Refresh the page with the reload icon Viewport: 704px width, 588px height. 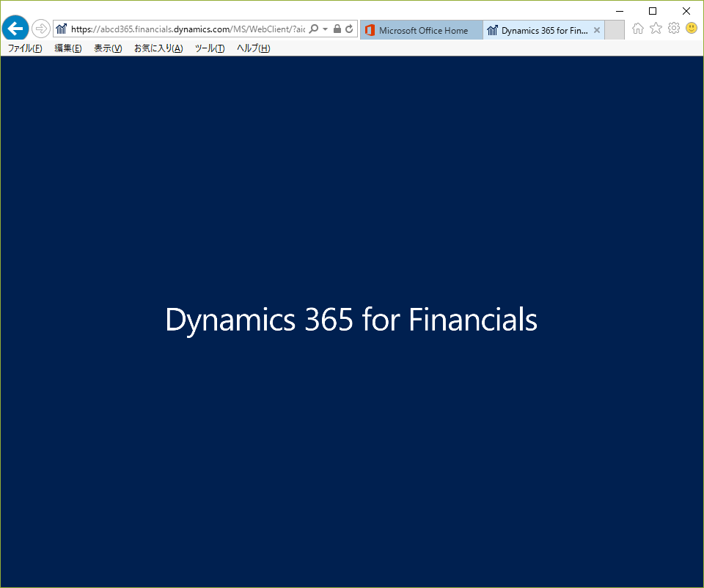click(x=349, y=29)
